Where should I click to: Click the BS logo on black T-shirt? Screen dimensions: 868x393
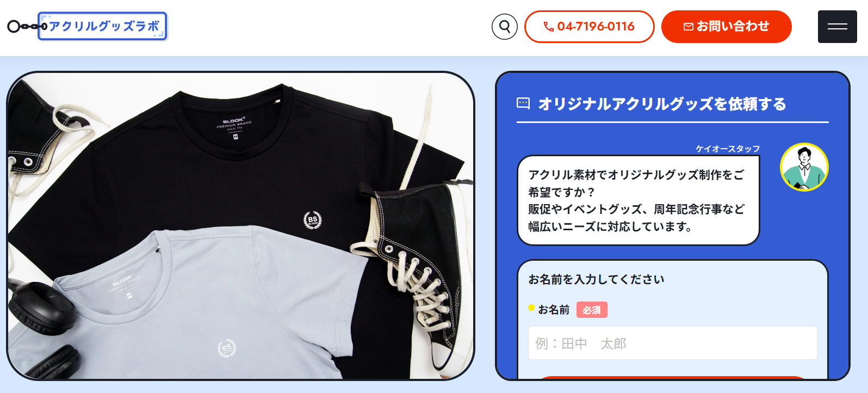click(x=312, y=220)
